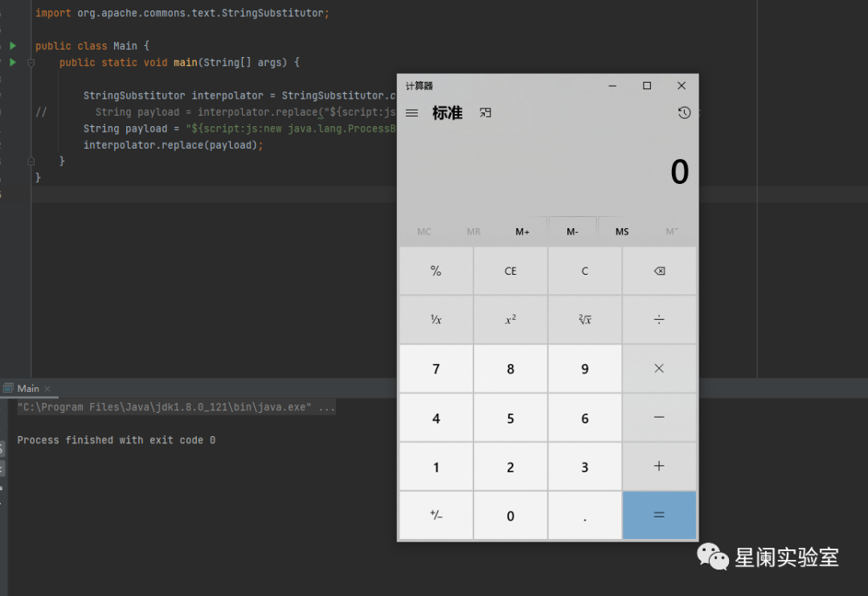868x596 pixels.
Task: Open the calculator history icon
Action: [x=684, y=113]
